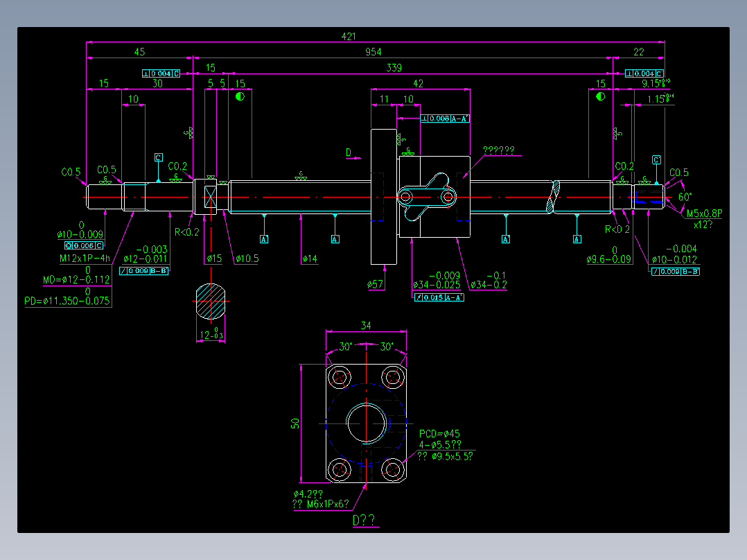747x560 pixels.
Task: Select the section cutting mark D above the flange
Action: tap(349, 151)
